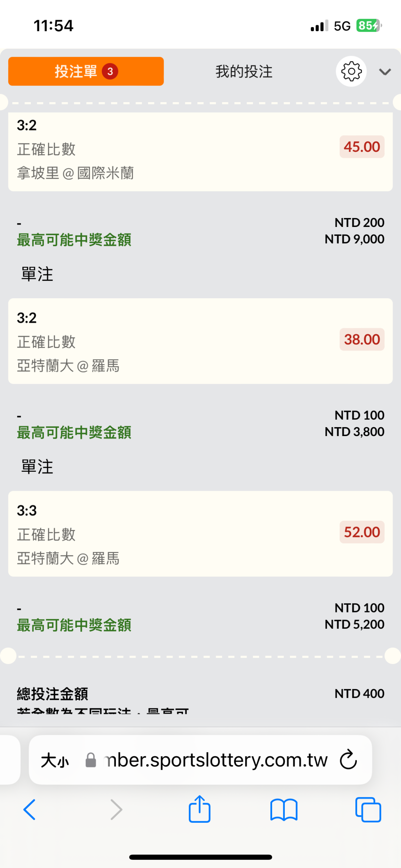Open the bet slip settings gear
This screenshot has height=868, width=401.
351,71
